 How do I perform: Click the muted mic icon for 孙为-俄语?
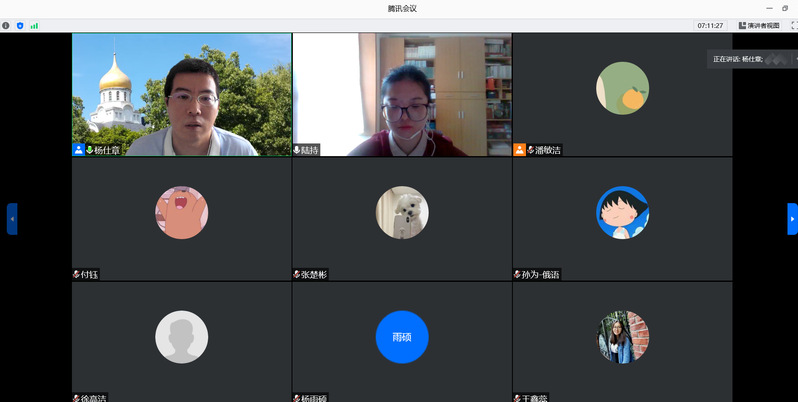coord(517,274)
